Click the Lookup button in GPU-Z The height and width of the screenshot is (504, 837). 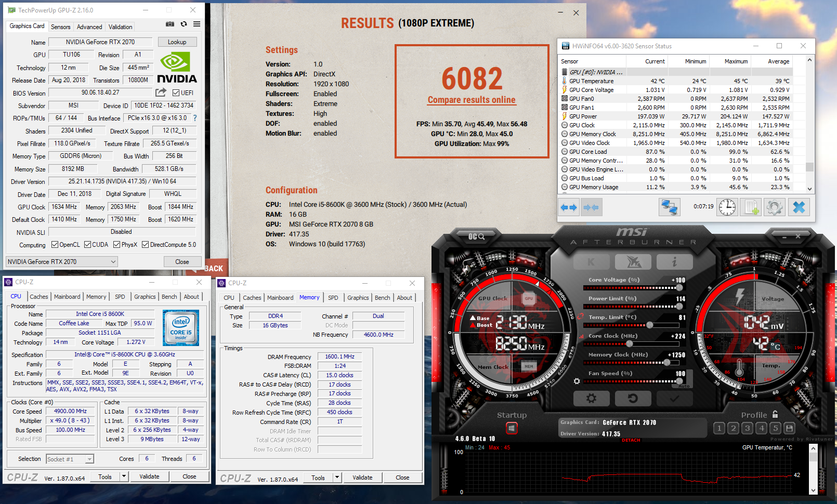[177, 42]
